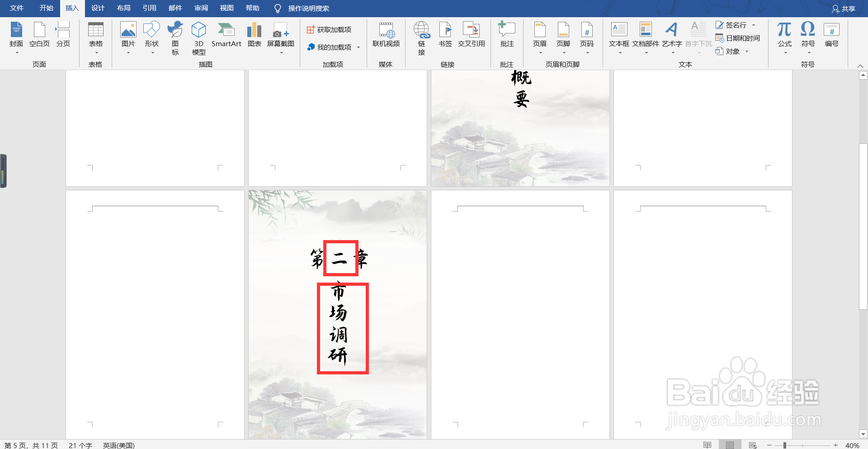The image size is (868, 449).
Task: Open the Help (帮助) tab
Action: click(252, 8)
